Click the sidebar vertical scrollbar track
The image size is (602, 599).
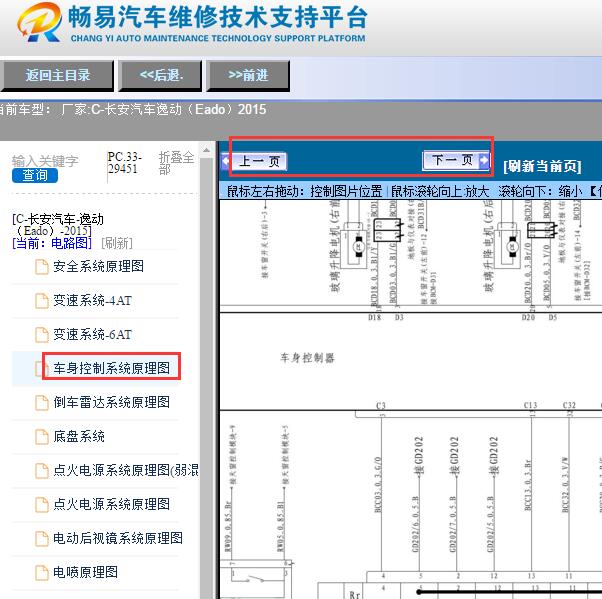point(206,376)
